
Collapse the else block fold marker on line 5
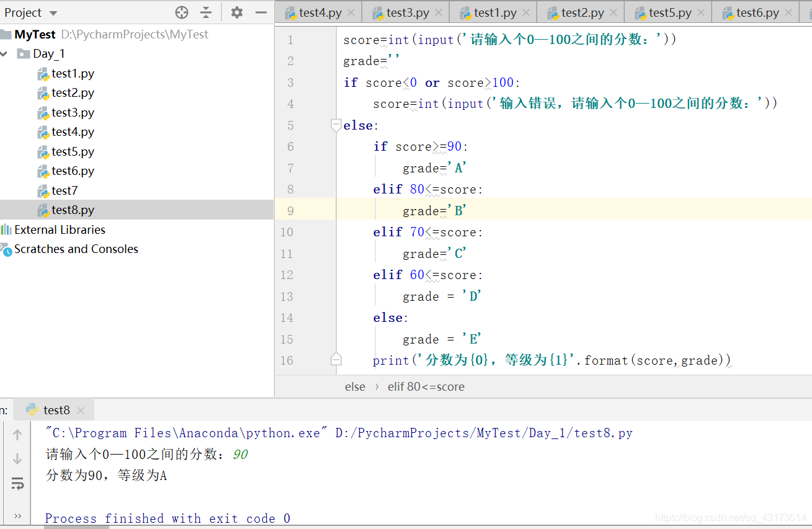pyautogui.click(x=336, y=125)
